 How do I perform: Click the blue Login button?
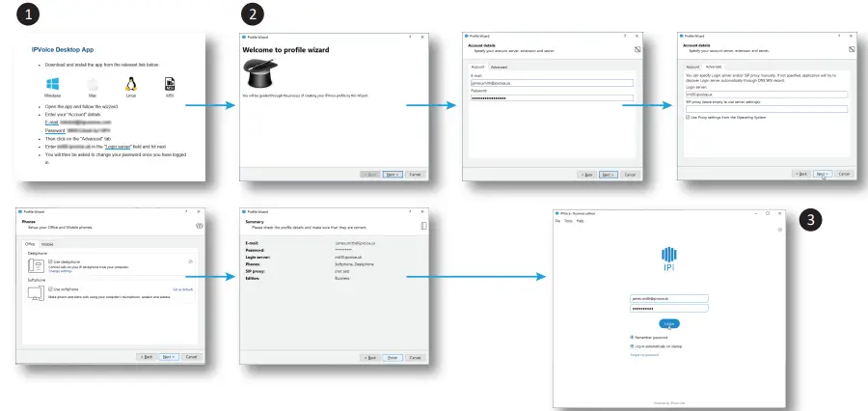click(668, 323)
